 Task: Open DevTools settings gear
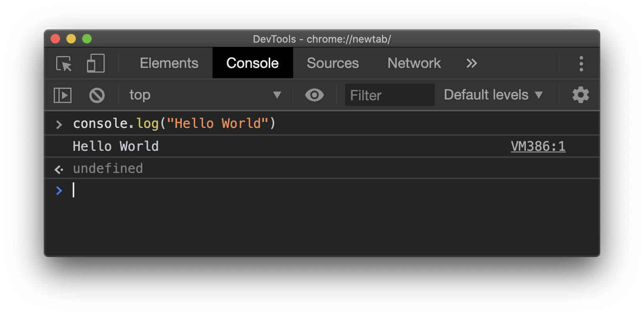(580, 95)
